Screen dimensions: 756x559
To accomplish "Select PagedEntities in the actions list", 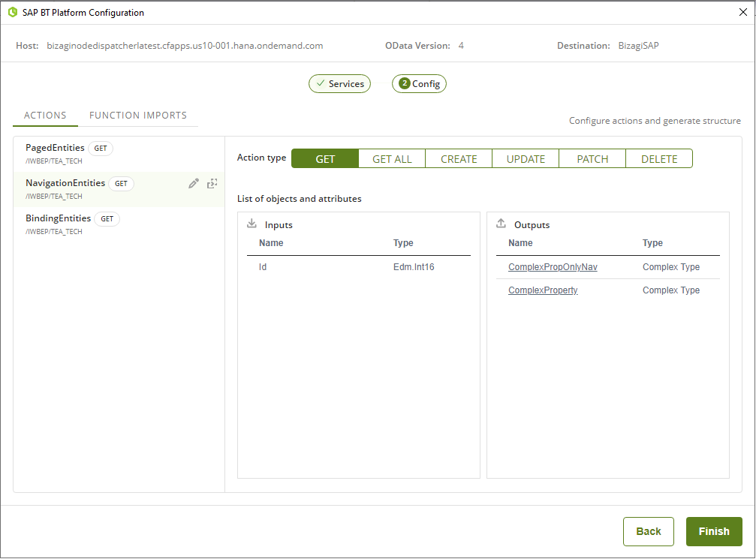I will click(55, 148).
